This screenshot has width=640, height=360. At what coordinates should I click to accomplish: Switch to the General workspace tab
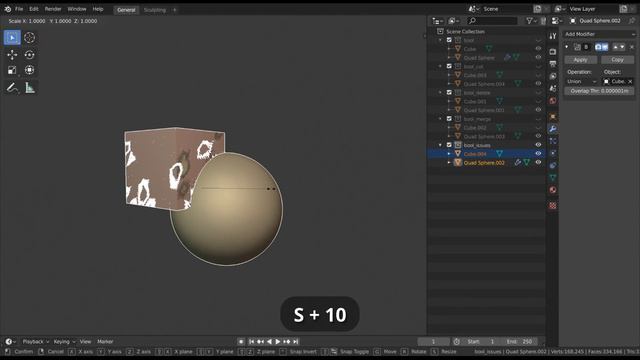126,10
